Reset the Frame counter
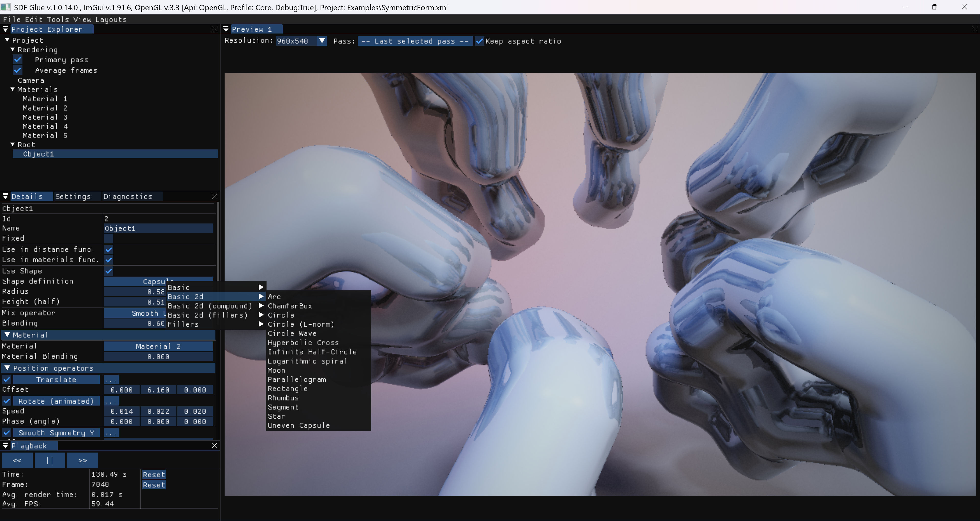The width and height of the screenshot is (980, 521). 154,485
